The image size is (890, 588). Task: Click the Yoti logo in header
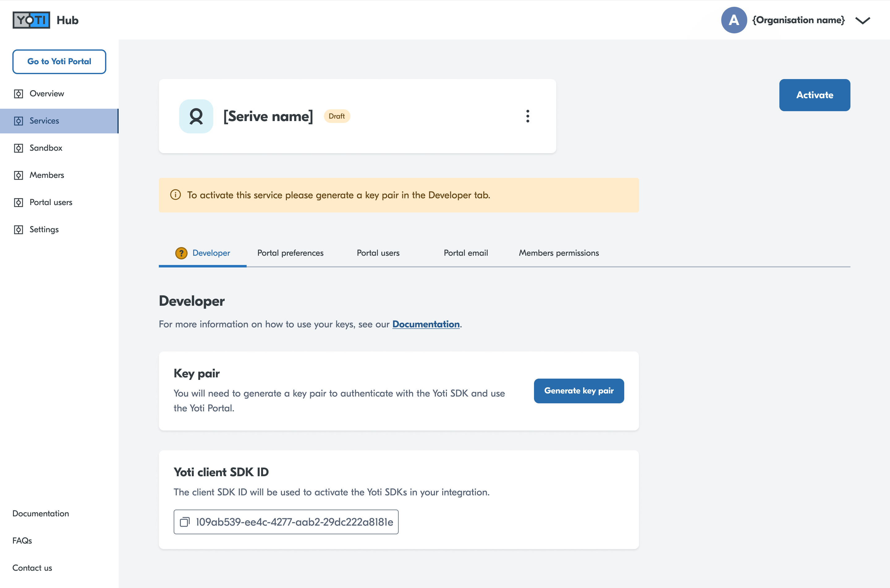coord(31,20)
